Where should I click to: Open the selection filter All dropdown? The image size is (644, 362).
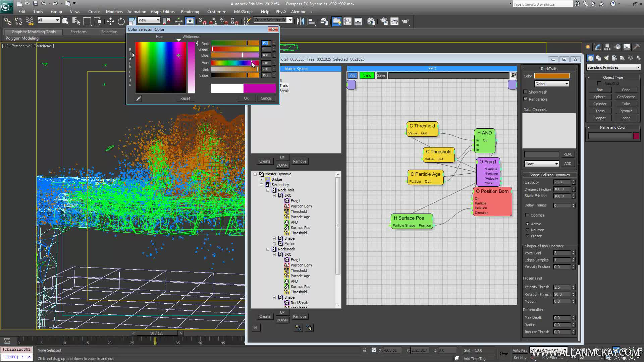click(48, 20)
